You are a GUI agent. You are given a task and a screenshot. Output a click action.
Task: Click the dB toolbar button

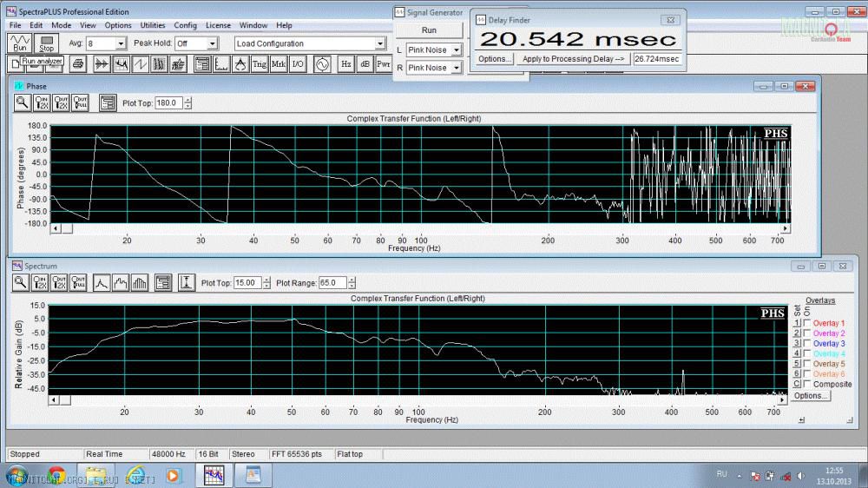pyautogui.click(x=365, y=64)
